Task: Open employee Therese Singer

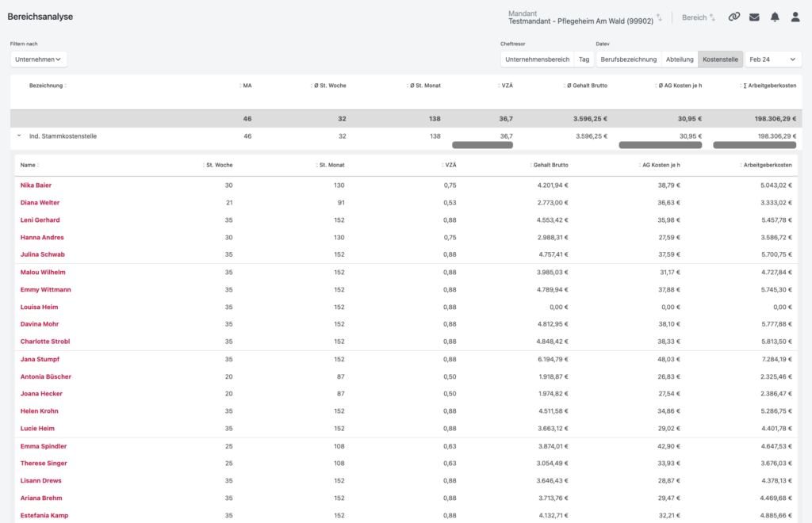Action: click(x=44, y=463)
